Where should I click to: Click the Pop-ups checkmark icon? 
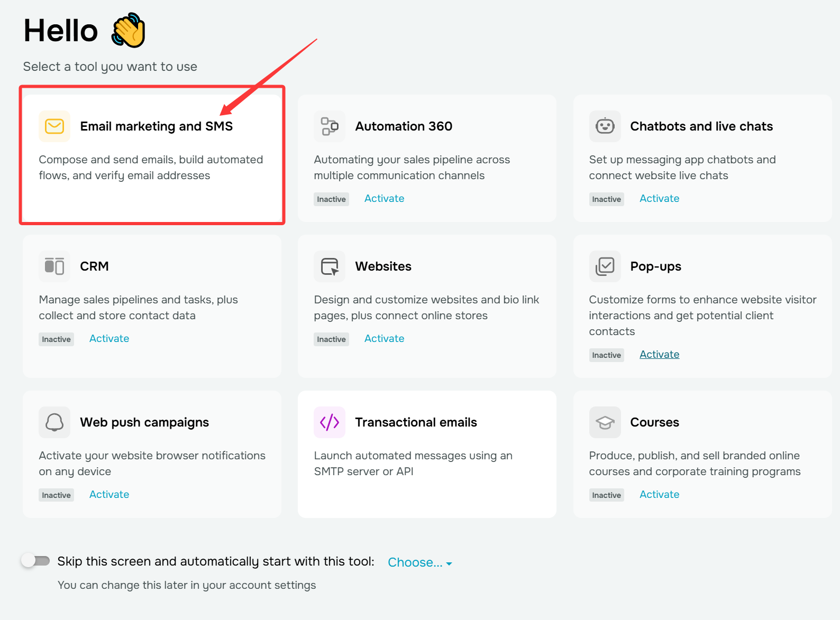[x=605, y=266]
